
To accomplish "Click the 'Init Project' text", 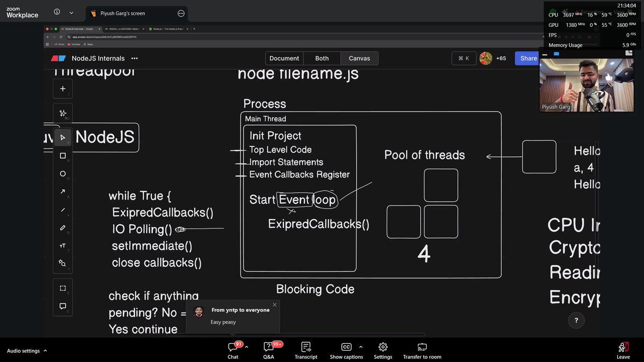I will [x=275, y=136].
